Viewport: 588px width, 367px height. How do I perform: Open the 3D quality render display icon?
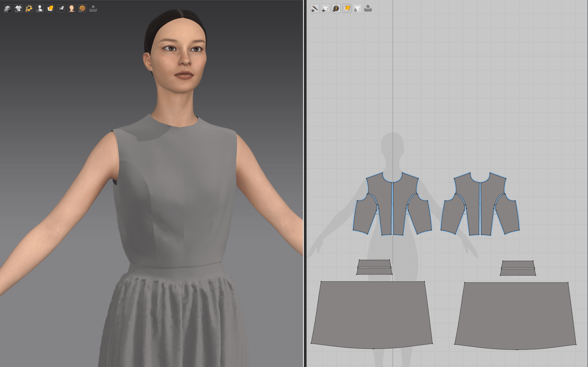(x=8, y=8)
